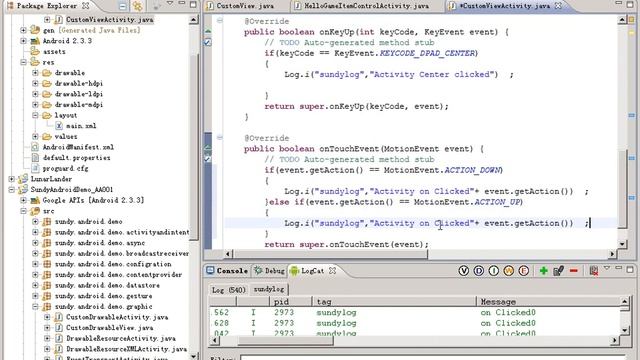Select DrawableResourceActivity.java file
Viewport: 640px width, 360px height.
click(121, 338)
